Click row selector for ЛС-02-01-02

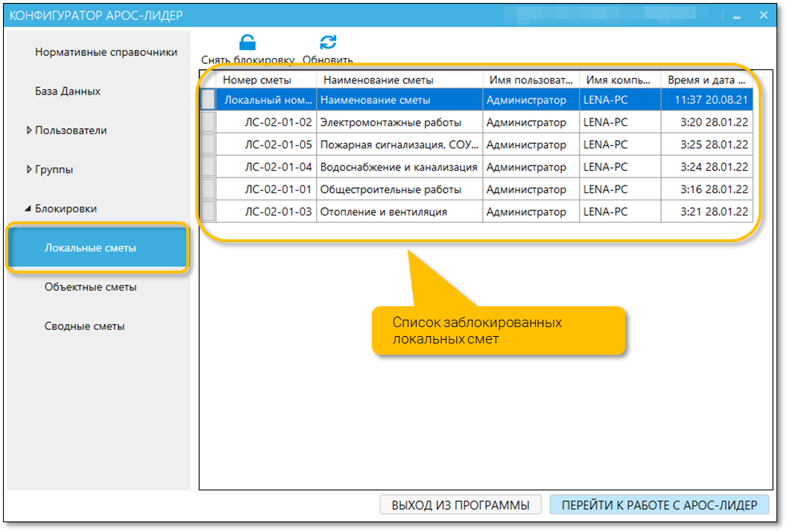click(208, 122)
